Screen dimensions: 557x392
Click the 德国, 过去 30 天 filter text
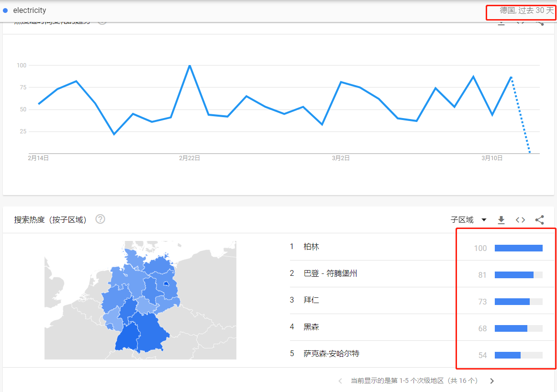(526, 11)
